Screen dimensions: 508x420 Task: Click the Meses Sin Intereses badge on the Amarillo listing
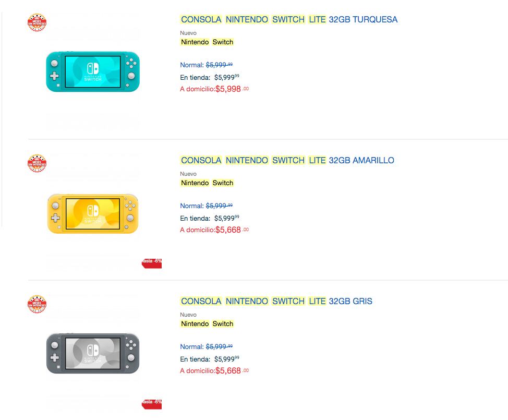(37, 163)
